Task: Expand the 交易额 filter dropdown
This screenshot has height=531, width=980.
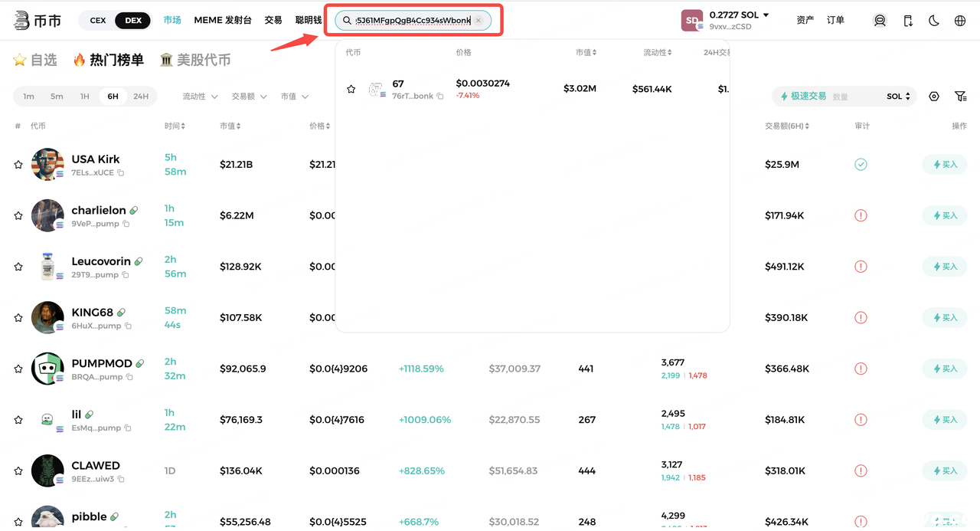Action: [x=249, y=97]
